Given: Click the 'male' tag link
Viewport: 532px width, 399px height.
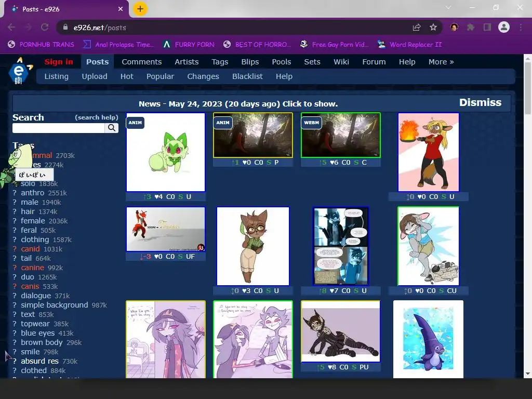Looking at the screenshot, I should pyautogui.click(x=30, y=202).
